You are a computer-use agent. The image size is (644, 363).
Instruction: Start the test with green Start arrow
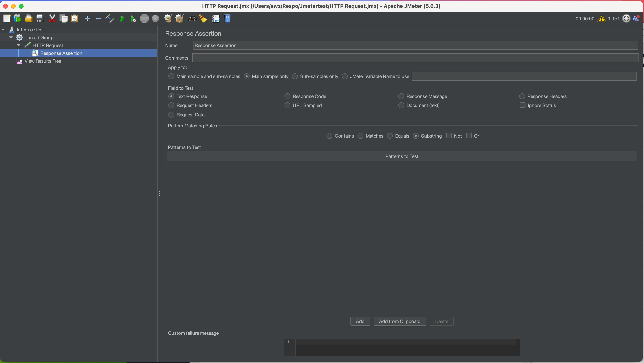[122, 18]
